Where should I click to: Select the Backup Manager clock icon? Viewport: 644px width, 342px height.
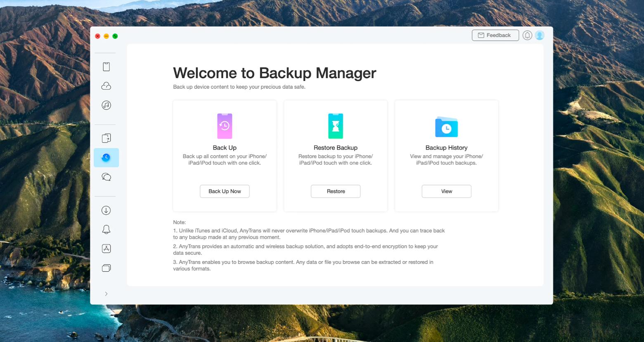[106, 157]
